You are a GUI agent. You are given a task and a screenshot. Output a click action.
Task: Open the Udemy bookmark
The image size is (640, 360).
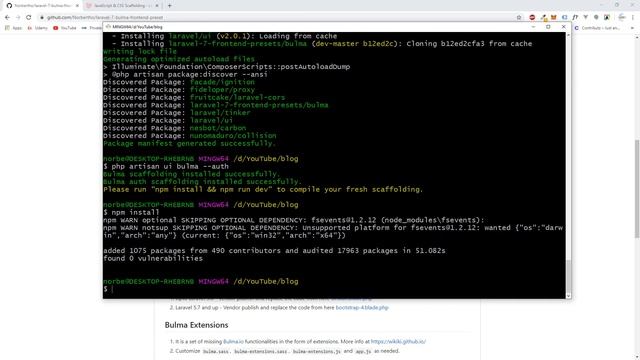pyautogui.click(x=37, y=28)
